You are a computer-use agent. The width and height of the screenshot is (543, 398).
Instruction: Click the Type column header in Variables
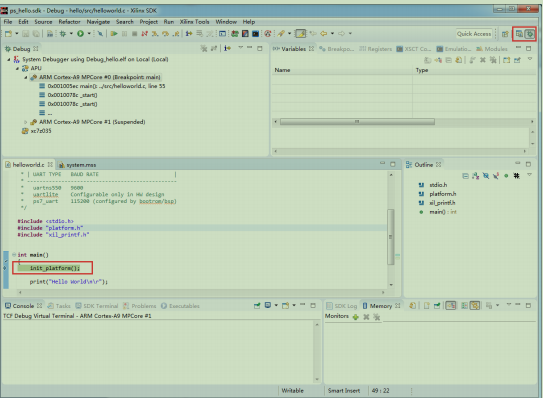click(474, 70)
